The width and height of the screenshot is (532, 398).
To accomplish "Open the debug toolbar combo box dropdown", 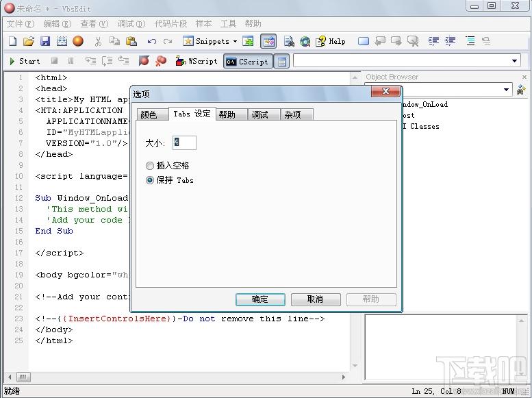I will (514, 61).
